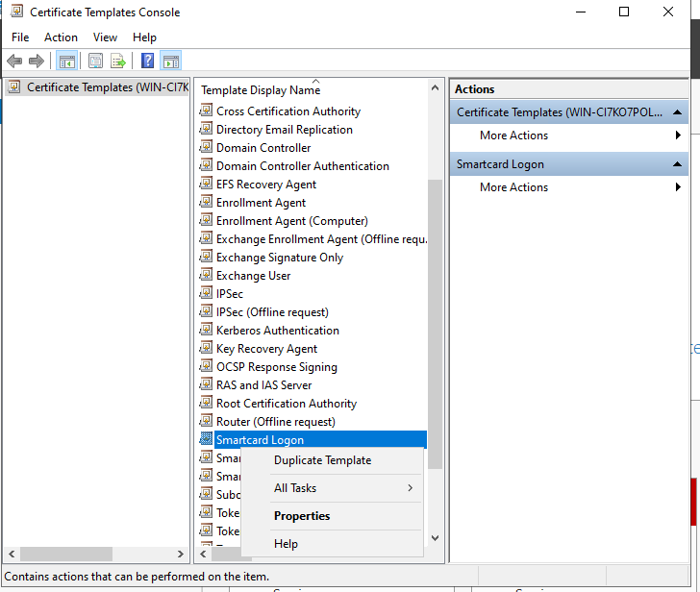This screenshot has width=700, height=592.
Task: Click RAS and IAS Server template icon
Action: [x=206, y=384]
